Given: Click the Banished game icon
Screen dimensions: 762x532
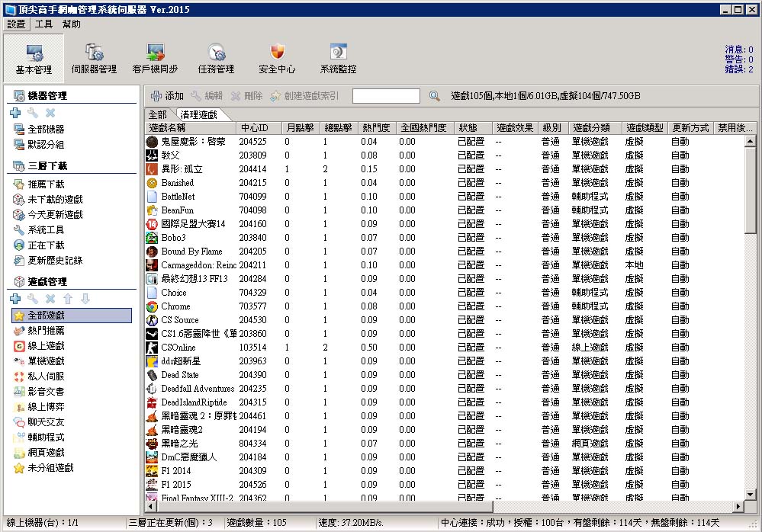Looking at the screenshot, I should (x=152, y=183).
